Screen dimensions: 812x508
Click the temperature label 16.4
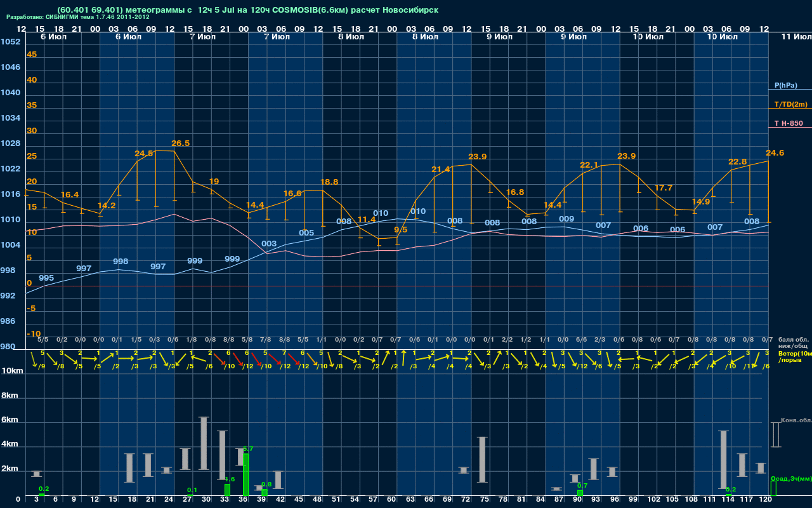pos(70,195)
